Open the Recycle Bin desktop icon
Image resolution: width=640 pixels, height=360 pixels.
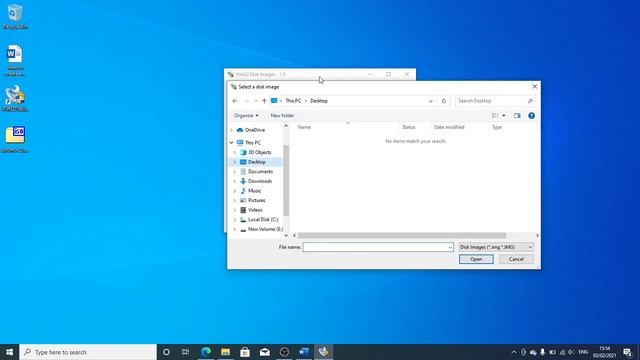point(15,16)
